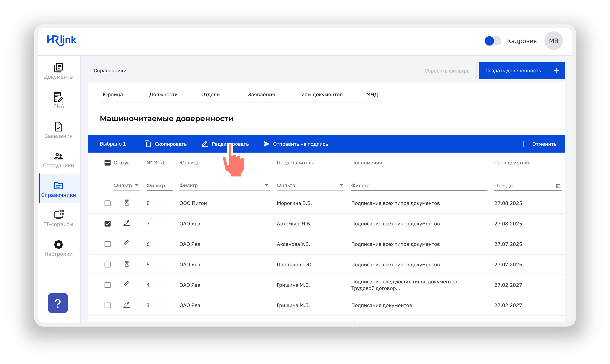
Task: Check the checkbox for МЧД 8 row
Action: click(x=108, y=203)
